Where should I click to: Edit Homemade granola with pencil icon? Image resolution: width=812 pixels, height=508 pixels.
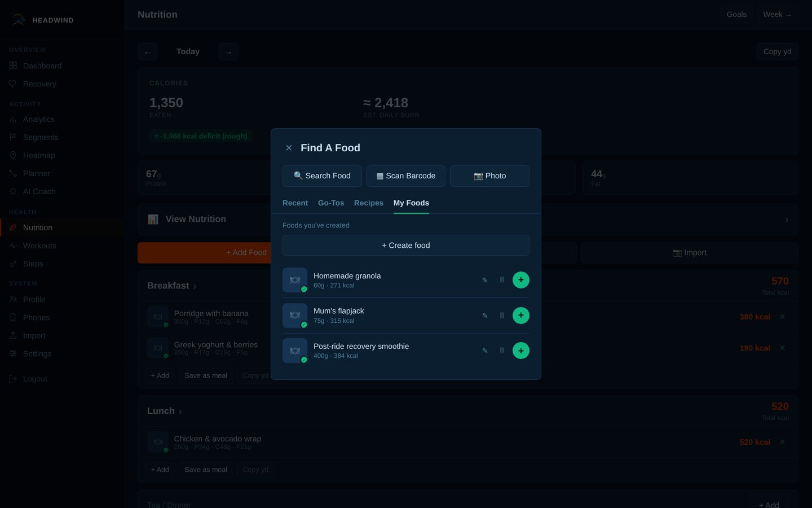tap(485, 280)
